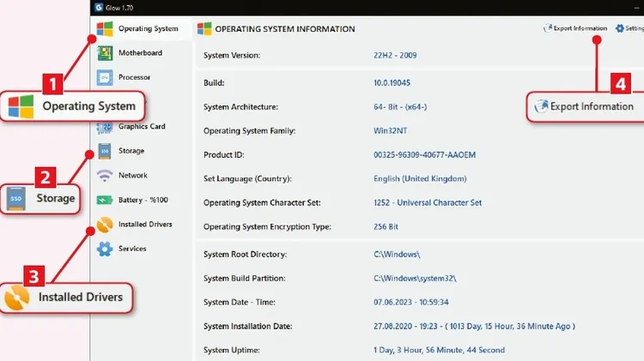This screenshot has height=361, width=644.
Task: Click the C:\Windows\system32\ partition value
Action: tap(415, 278)
